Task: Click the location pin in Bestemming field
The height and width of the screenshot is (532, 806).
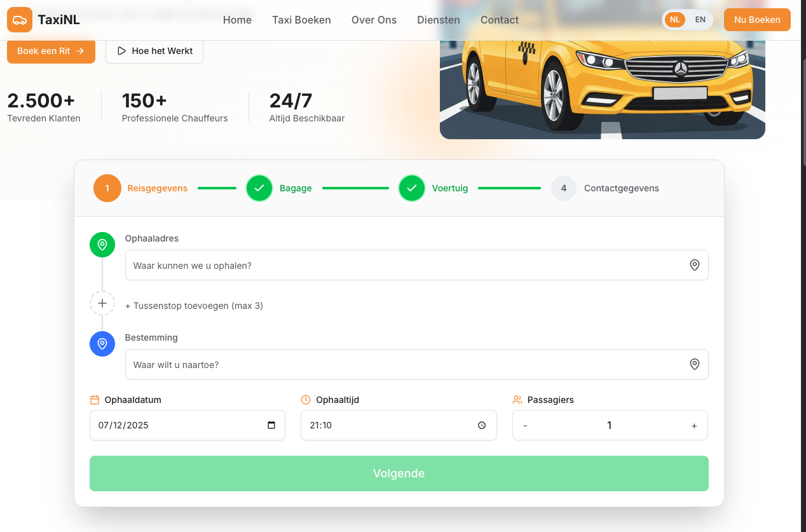Action: coord(694,364)
